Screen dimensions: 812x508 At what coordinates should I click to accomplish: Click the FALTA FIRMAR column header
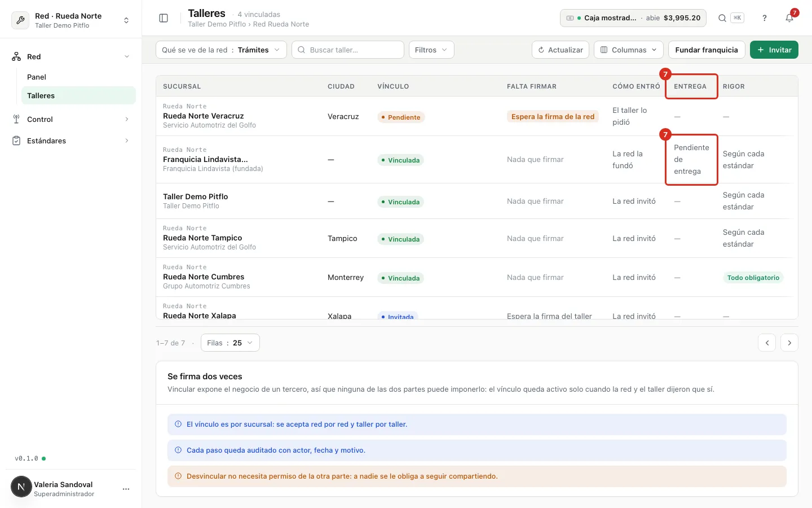point(532,86)
